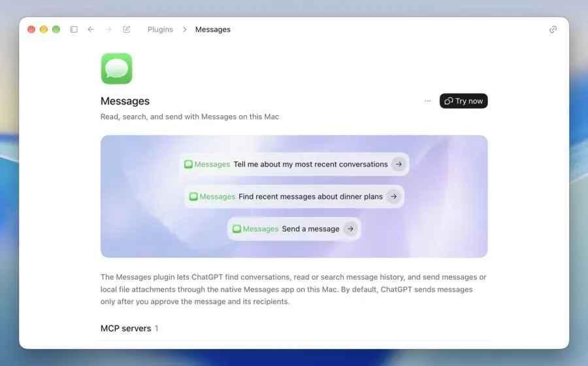Minimize the window with yellow button
588x366 pixels.
pyautogui.click(x=44, y=29)
